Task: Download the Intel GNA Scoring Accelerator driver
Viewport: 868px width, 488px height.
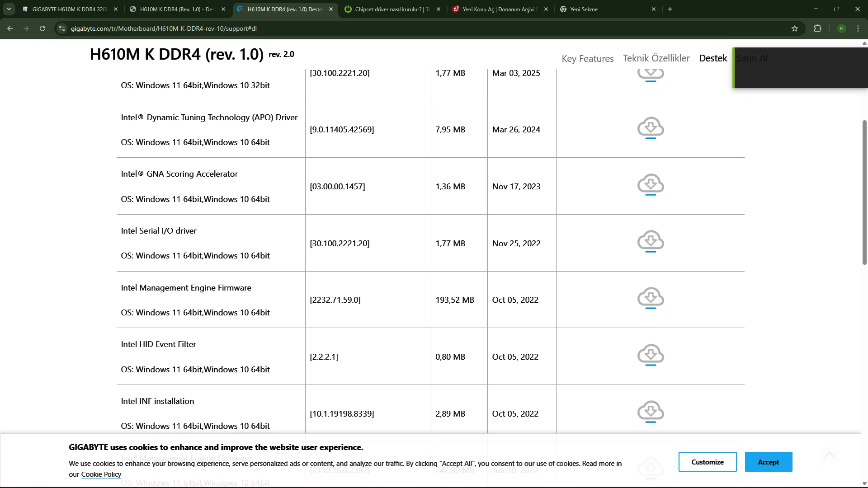Action: point(650,185)
